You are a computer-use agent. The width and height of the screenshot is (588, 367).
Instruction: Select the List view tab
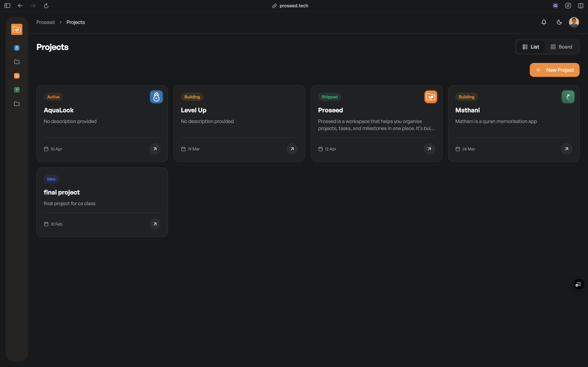pos(530,47)
